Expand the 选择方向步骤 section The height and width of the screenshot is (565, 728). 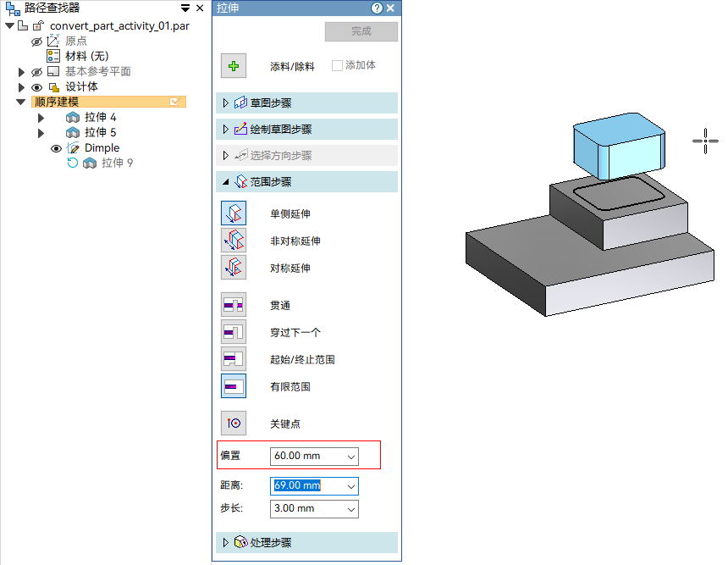[x=226, y=155]
